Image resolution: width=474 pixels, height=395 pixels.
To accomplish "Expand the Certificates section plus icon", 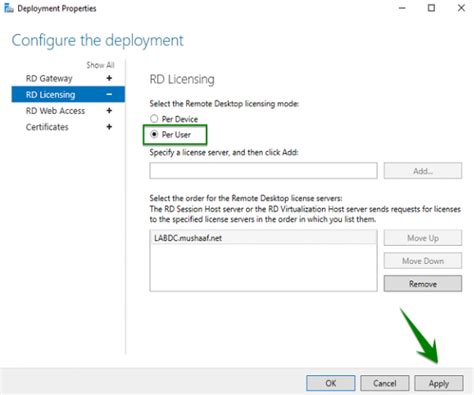I will click(109, 127).
